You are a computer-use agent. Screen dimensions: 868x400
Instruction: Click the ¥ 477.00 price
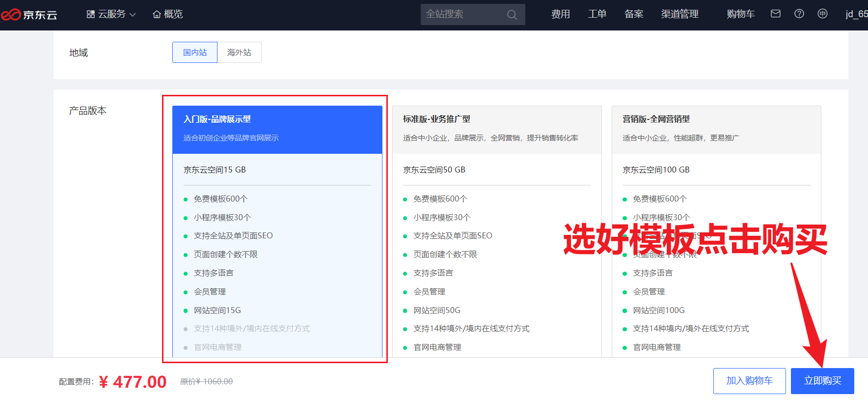click(133, 382)
